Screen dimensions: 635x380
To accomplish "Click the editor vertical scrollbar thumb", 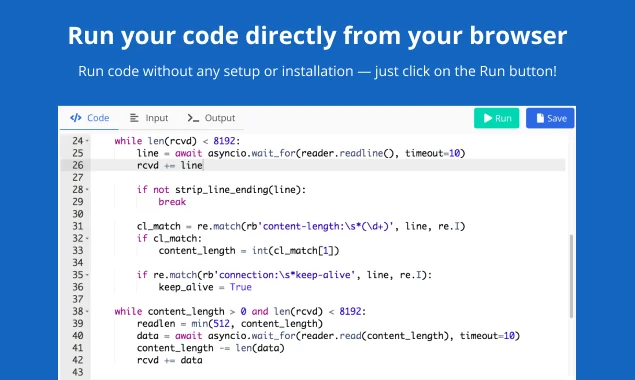I will (x=571, y=276).
